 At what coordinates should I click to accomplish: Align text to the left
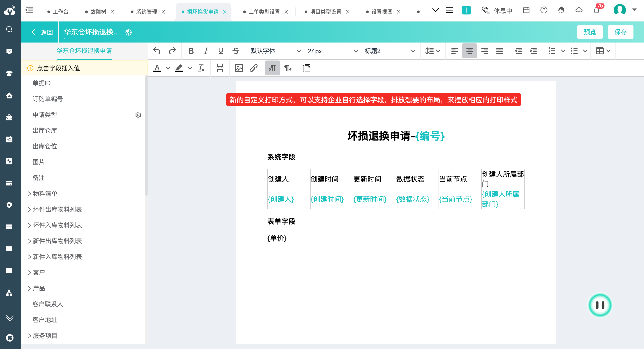click(x=455, y=51)
